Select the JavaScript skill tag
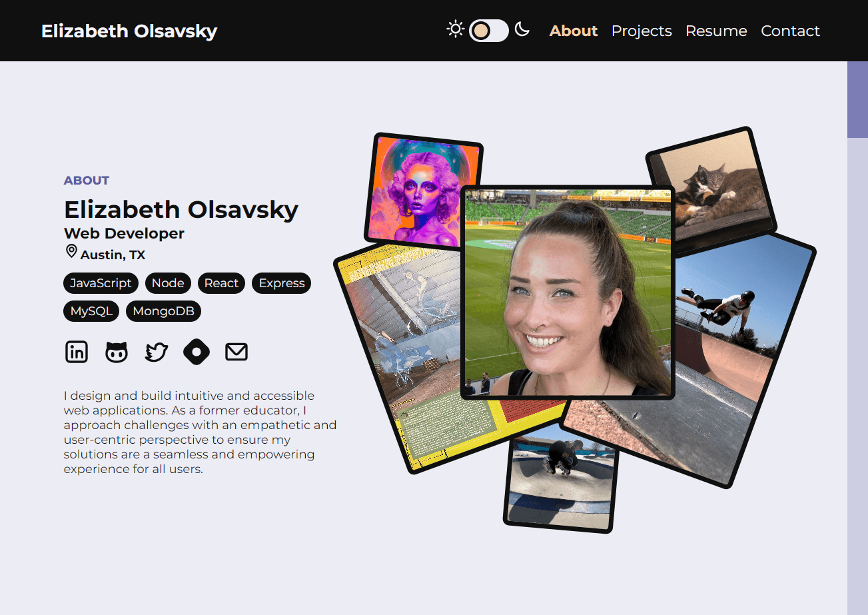 pyautogui.click(x=101, y=283)
